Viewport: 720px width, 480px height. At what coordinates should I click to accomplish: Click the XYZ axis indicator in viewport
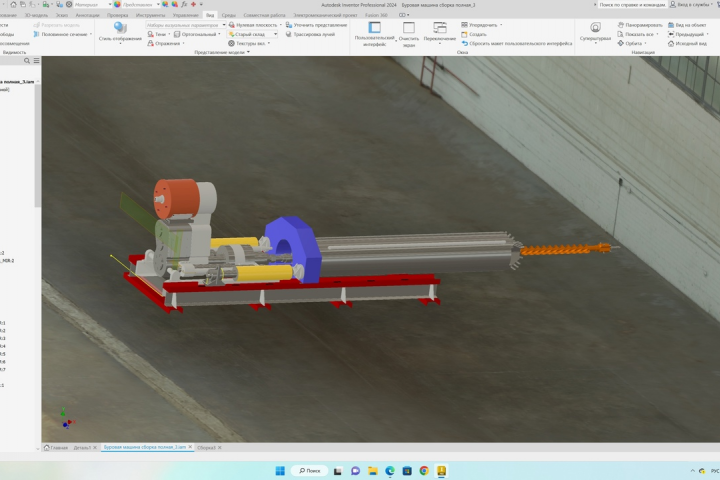[67, 418]
